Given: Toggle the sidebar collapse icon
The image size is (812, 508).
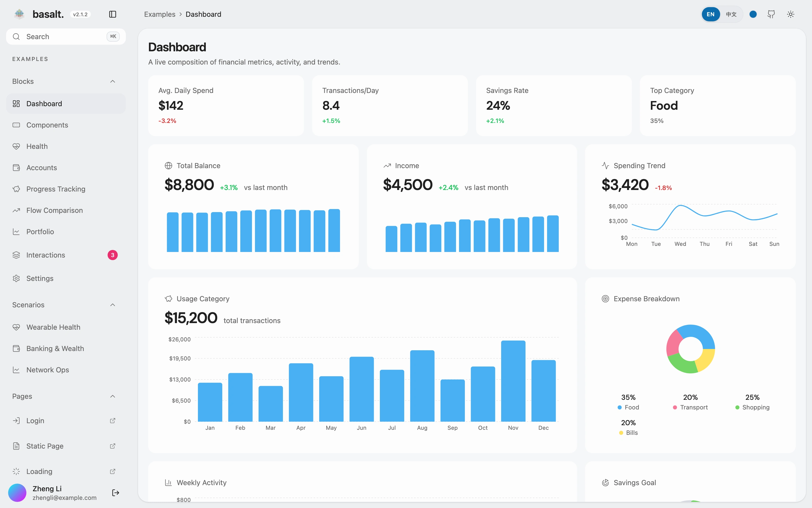Looking at the screenshot, I should [x=112, y=14].
